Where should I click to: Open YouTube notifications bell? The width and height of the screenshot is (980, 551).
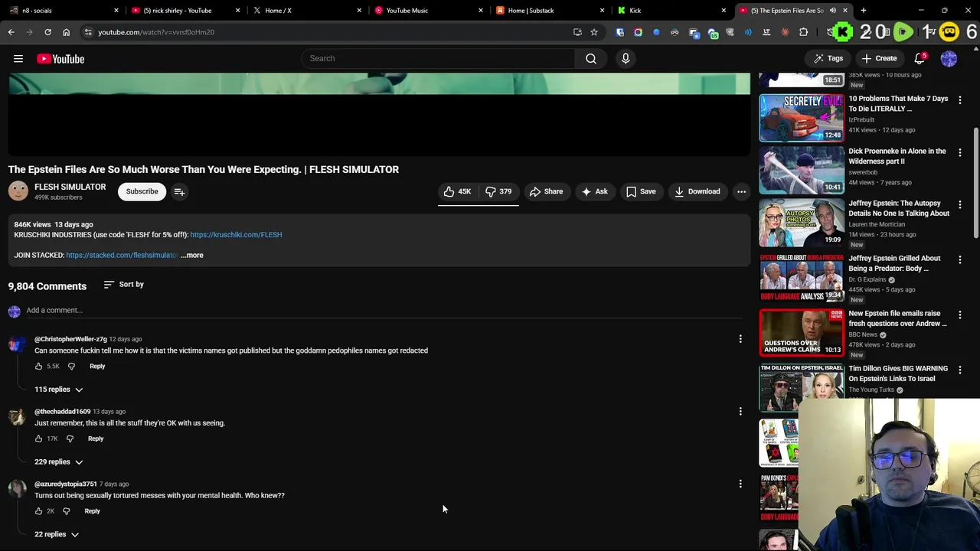point(920,59)
